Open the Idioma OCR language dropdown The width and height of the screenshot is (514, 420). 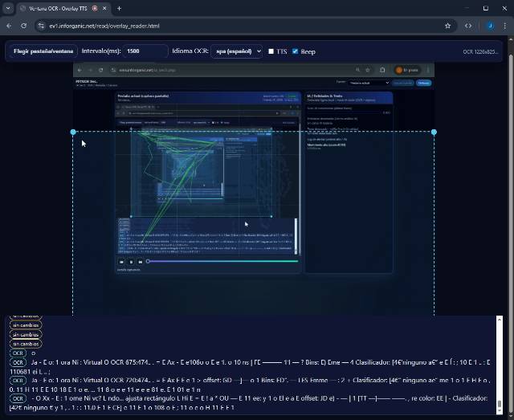pos(236,51)
